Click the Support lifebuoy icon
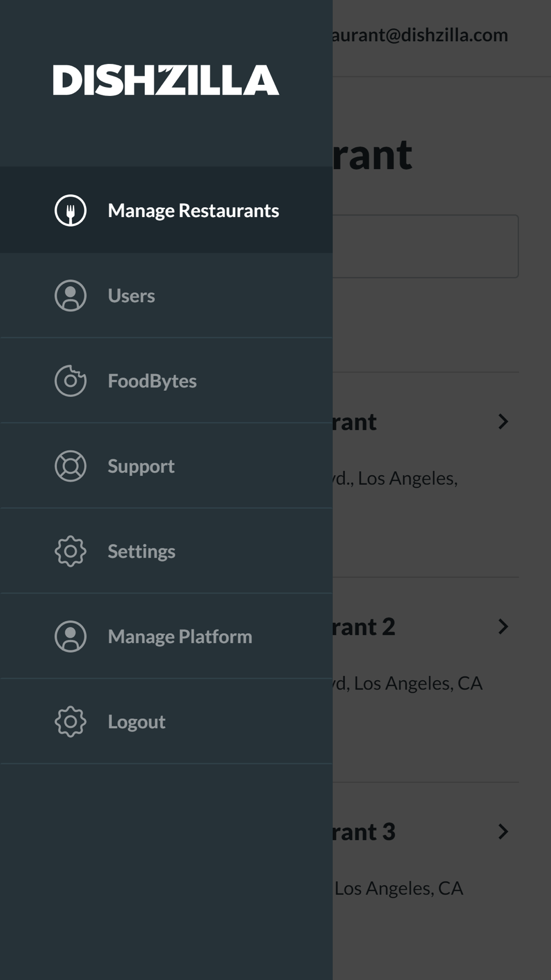 (x=71, y=466)
